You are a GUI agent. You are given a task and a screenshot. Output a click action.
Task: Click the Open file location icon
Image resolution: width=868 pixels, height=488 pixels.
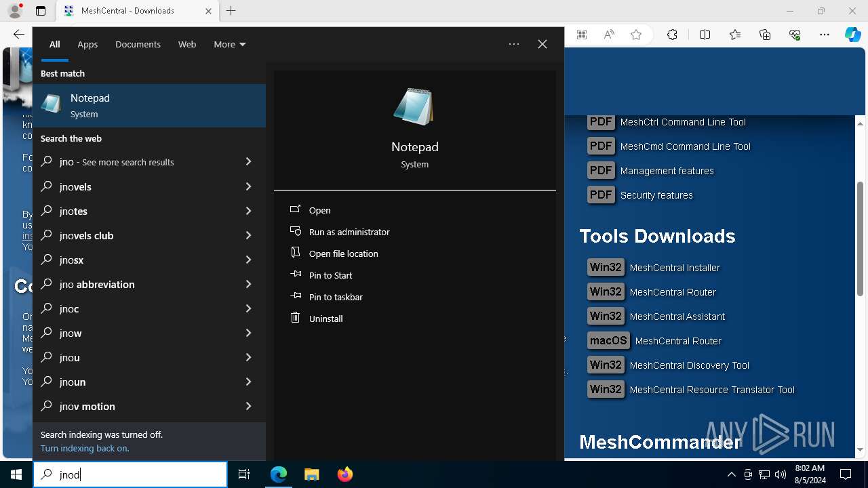pyautogui.click(x=295, y=253)
